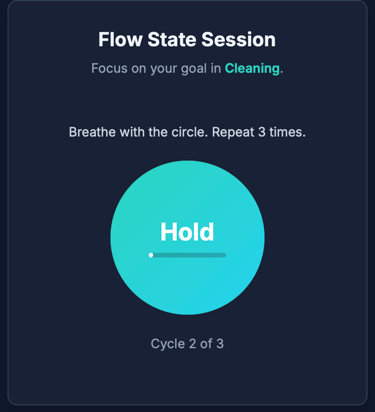Viewport: 375px width, 412px height.
Task: Select the Cycle 2 of 3 counter
Action: tap(187, 344)
